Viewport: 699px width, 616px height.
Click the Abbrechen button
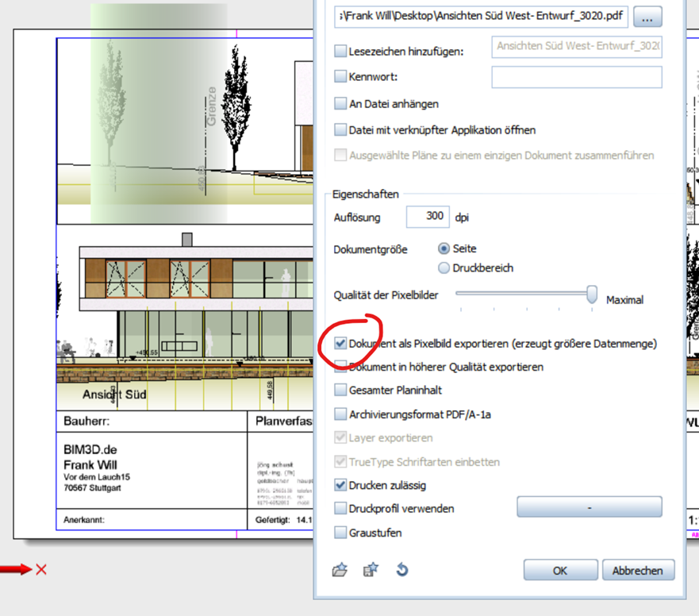pos(638,570)
